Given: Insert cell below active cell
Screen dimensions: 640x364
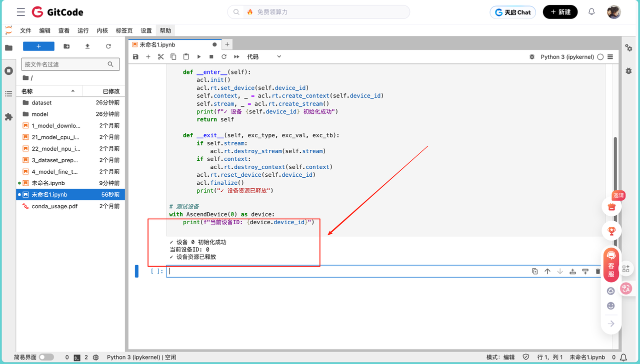Looking at the screenshot, I should pos(585,271).
